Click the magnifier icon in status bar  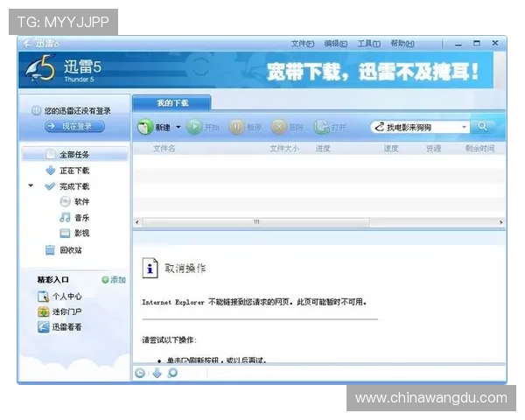[x=172, y=373]
